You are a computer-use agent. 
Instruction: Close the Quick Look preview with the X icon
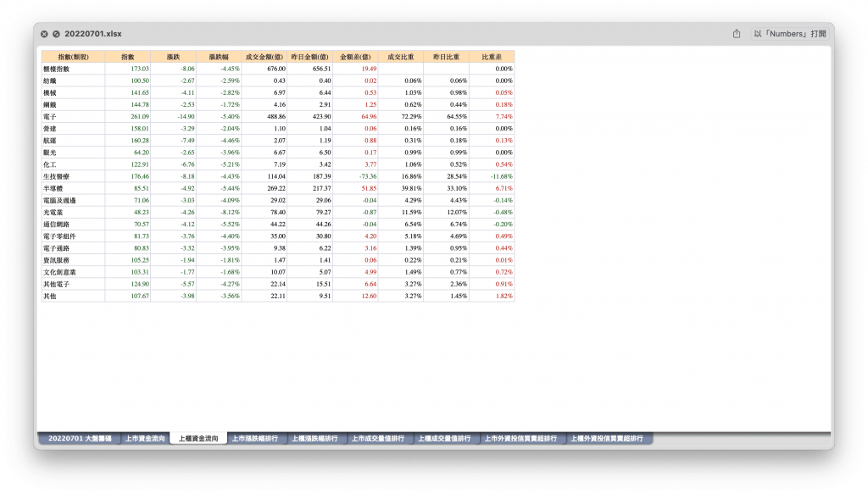coord(44,34)
